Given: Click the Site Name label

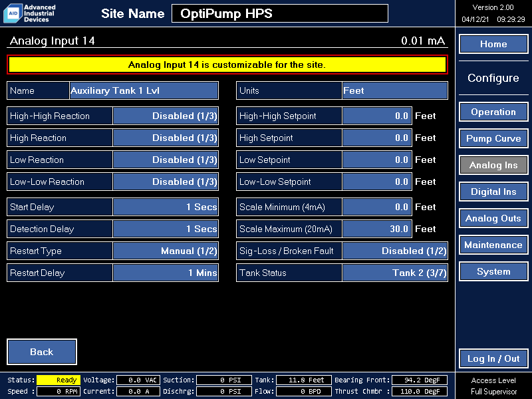Looking at the screenshot, I should click(132, 13).
